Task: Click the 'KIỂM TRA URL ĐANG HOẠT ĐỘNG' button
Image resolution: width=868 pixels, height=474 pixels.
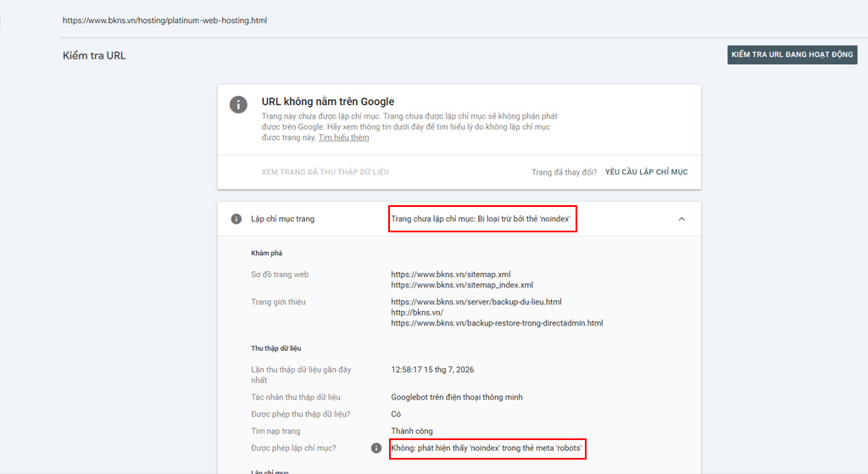Action: (x=793, y=54)
